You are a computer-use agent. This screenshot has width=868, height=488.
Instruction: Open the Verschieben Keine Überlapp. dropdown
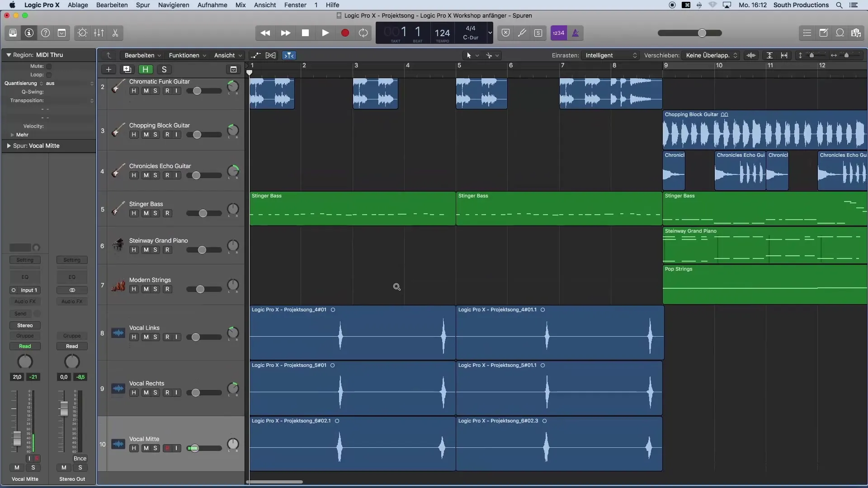[x=711, y=56]
